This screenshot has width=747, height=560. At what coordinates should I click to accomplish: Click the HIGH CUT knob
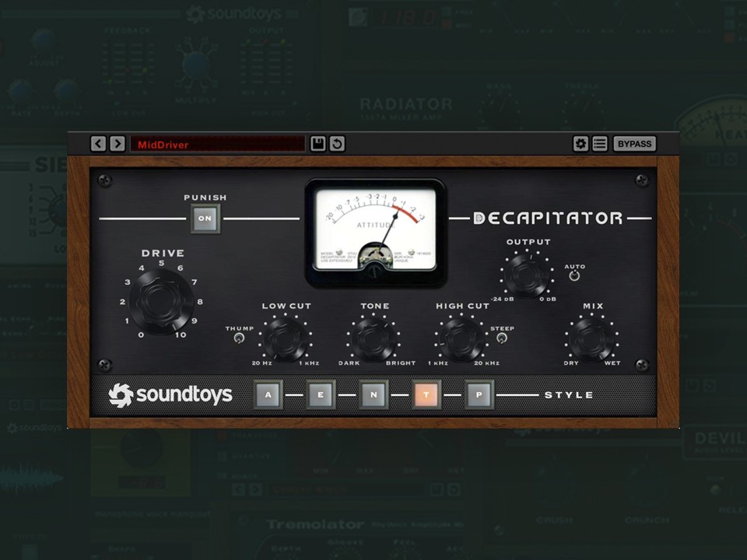461,339
